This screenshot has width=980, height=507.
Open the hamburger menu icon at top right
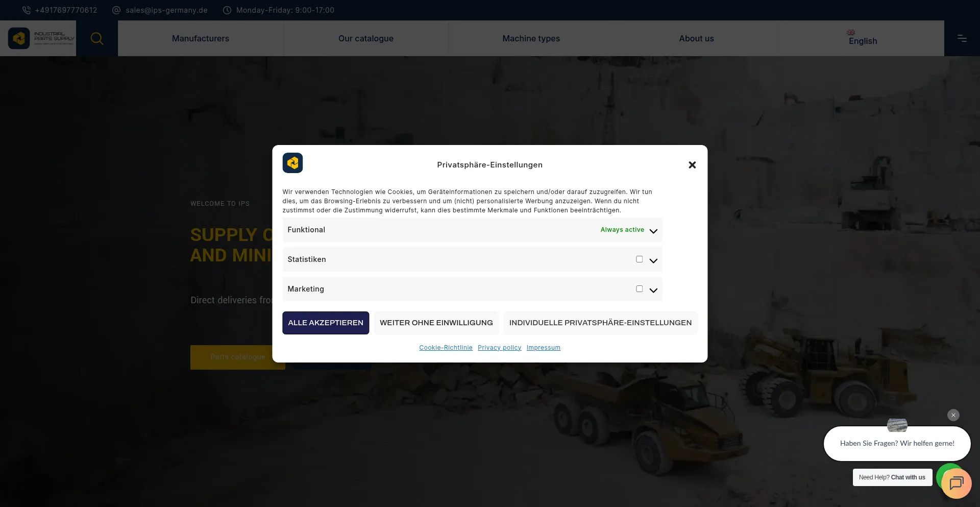click(x=962, y=38)
